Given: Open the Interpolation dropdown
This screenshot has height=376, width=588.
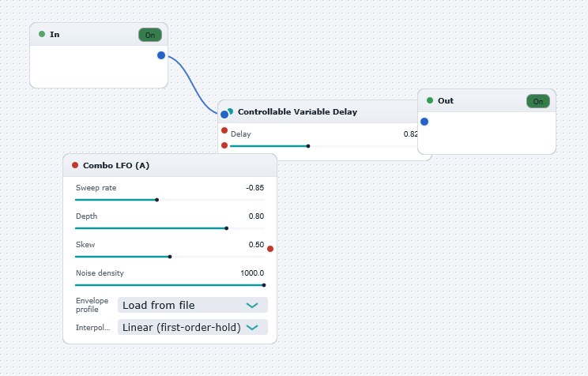Looking at the screenshot, I should [x=193, y=327].
